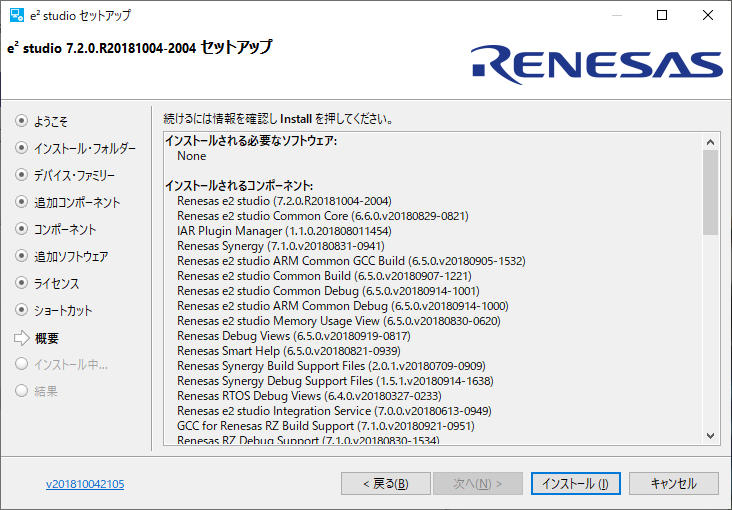Click the Renesas Synergy (7.1.0) line

tap(281, 246)
